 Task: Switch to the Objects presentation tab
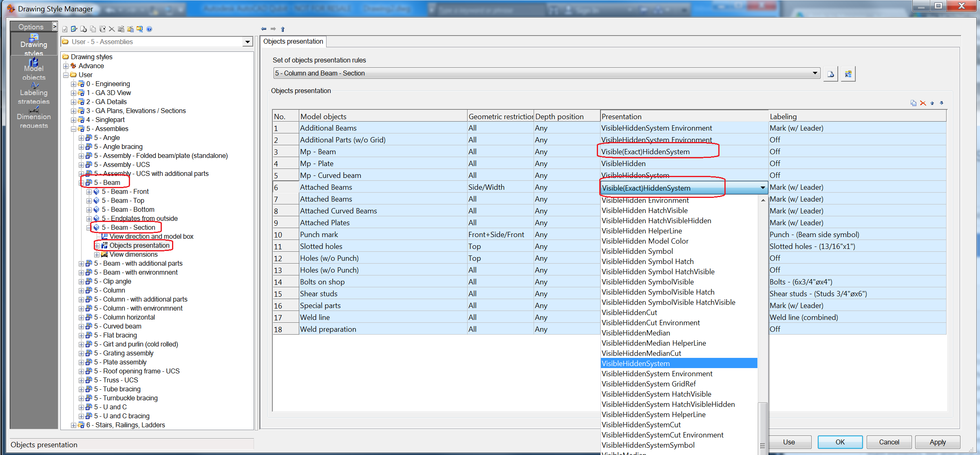293,41
